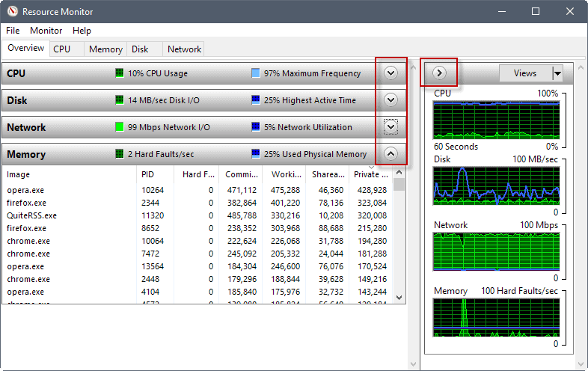Collapse the Memory section chevron
Viewport: 588px width, 371px height.
391,154
